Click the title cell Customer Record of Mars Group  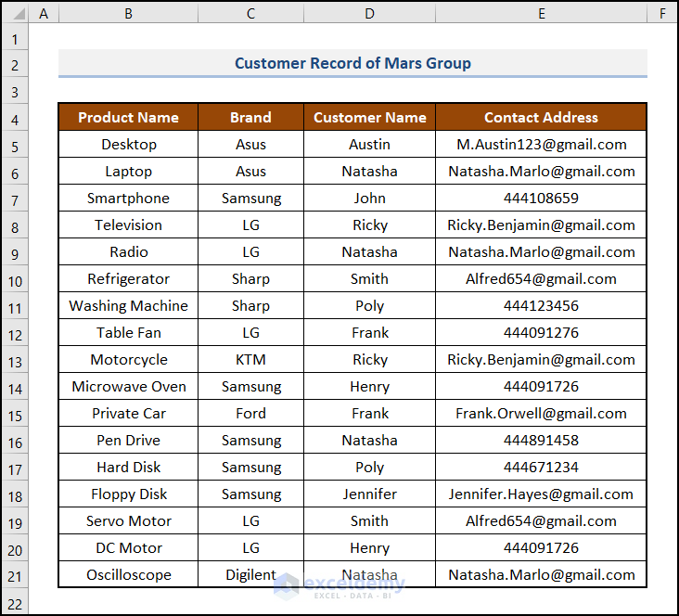tap(352, 63)
